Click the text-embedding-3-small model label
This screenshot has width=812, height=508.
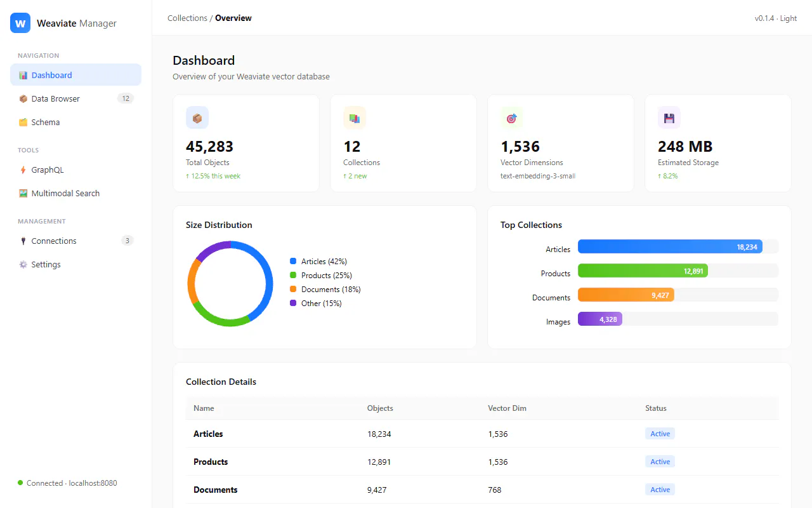(538, 176)
